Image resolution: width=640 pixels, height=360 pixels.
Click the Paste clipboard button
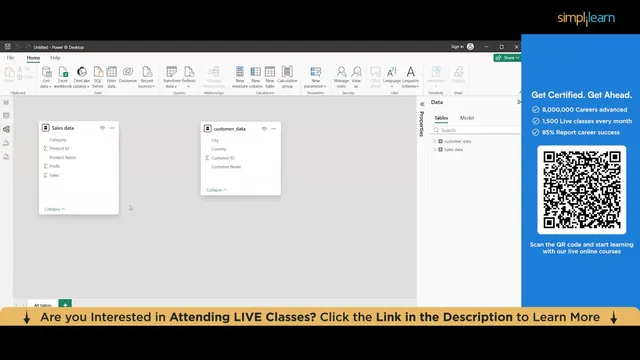tap(9, 75)
